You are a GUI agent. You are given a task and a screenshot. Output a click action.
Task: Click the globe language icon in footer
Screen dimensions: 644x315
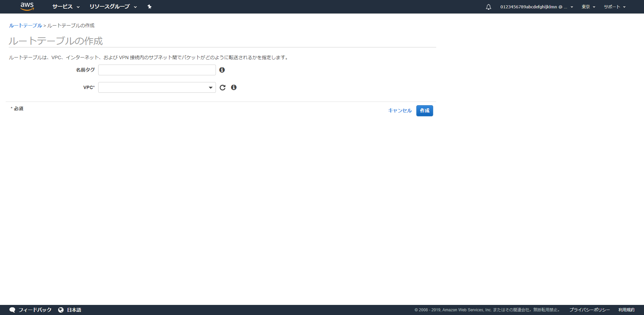click(61, 310)
